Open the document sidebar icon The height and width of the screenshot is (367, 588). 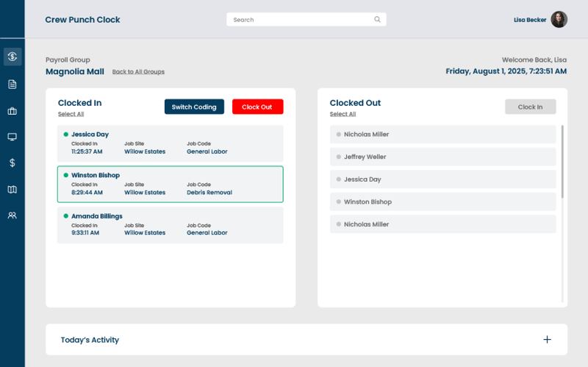(x=12, y=84)
